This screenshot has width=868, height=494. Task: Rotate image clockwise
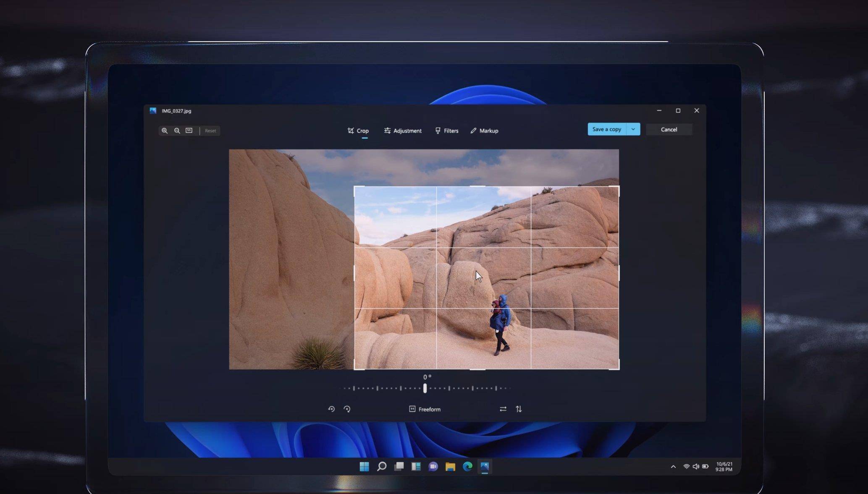347,409
